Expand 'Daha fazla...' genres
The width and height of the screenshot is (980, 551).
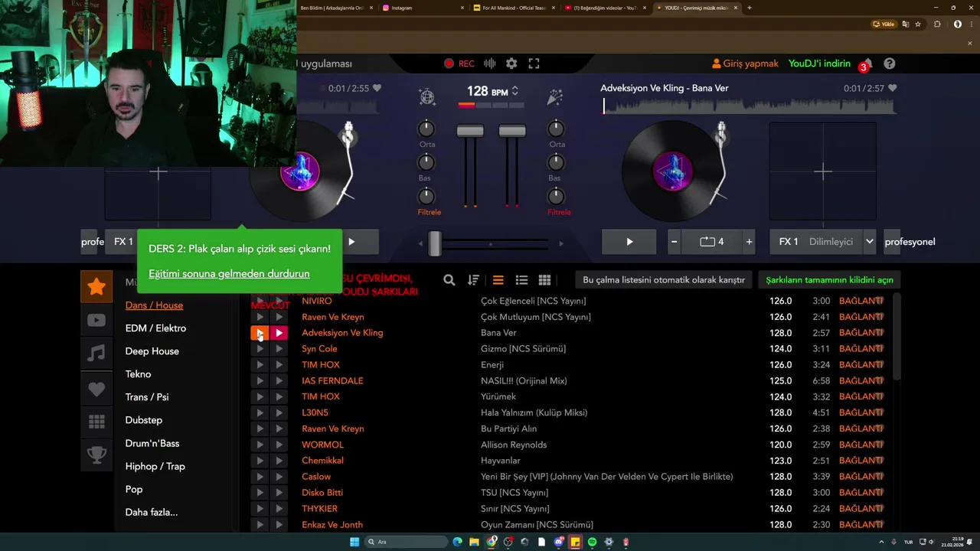point(152,512)
